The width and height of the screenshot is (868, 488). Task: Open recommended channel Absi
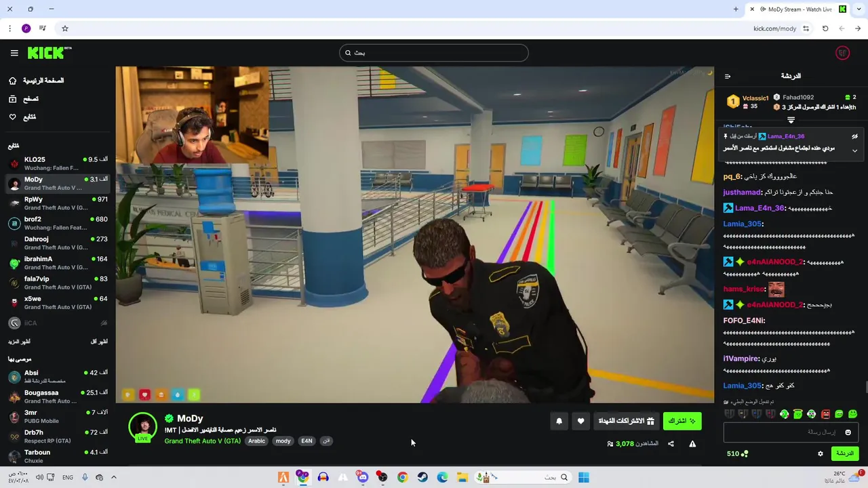click(x=58, y=377)
